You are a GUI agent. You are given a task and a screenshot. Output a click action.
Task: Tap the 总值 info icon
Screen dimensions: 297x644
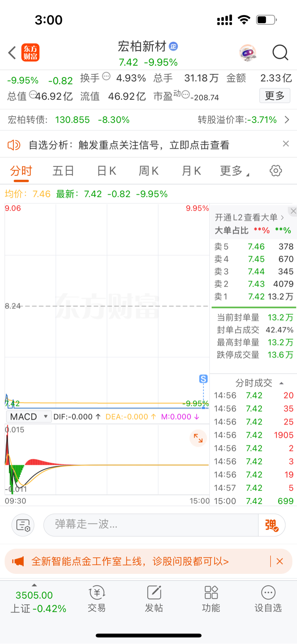[33, 94]
